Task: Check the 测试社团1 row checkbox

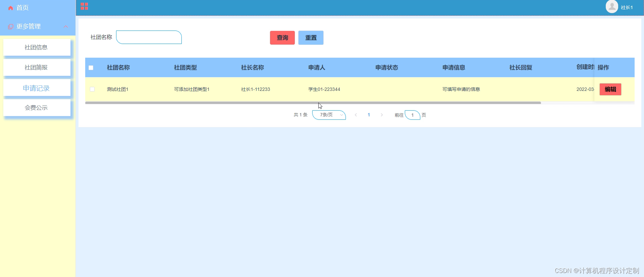Action: tap(92, 89)
